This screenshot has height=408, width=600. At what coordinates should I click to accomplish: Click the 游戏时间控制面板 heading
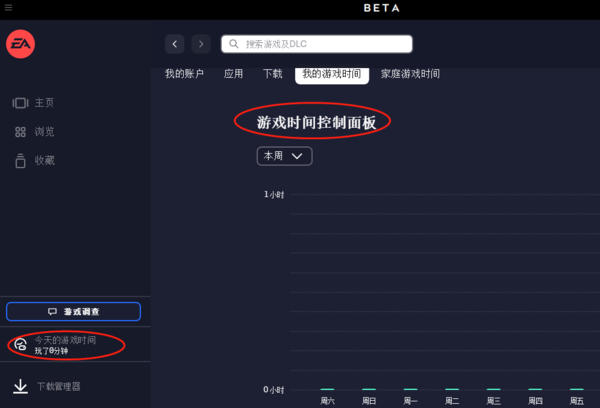pyautogui.click(x=316, y=122)
